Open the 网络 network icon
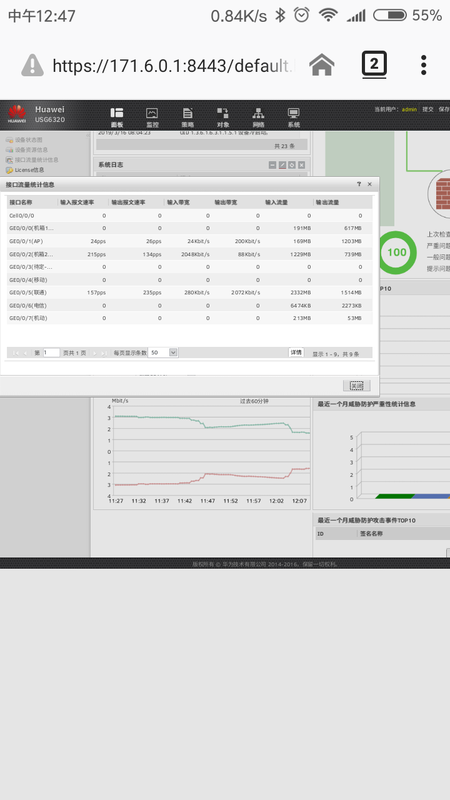This screenshot has height=800, width=450. (258, 117)
